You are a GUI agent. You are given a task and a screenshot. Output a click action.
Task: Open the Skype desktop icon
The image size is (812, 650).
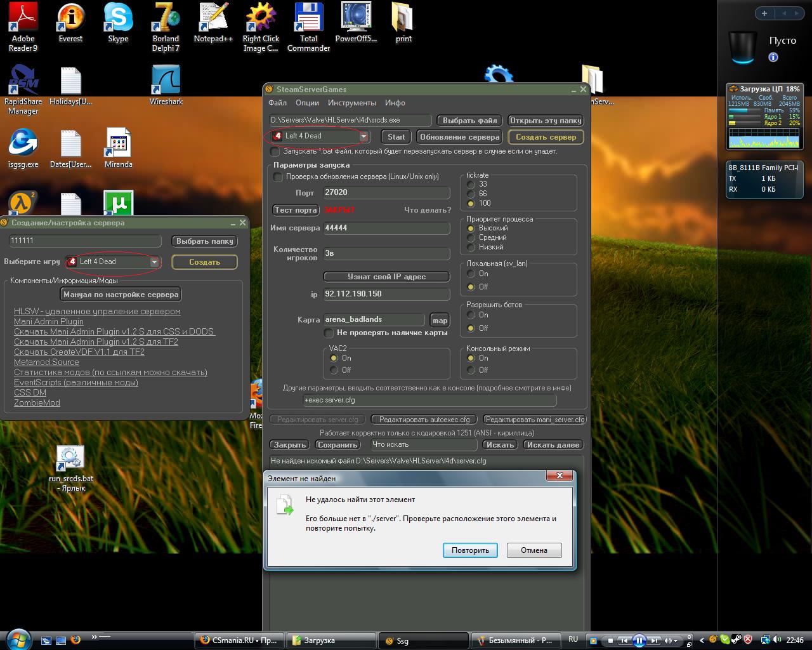[x=118, y=19]
